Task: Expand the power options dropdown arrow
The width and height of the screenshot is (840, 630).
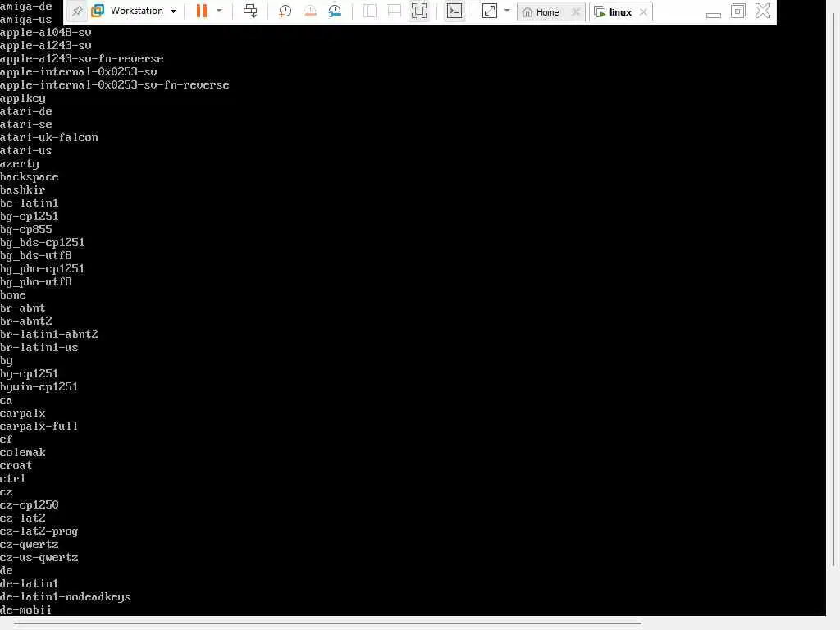Action: point(219,11)
